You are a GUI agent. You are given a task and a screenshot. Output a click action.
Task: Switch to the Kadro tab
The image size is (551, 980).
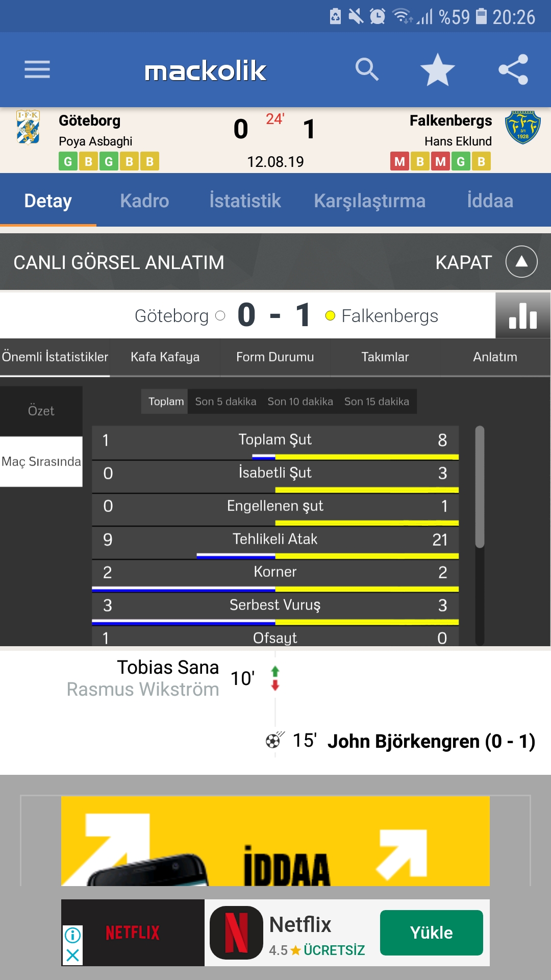pos(144,201)
